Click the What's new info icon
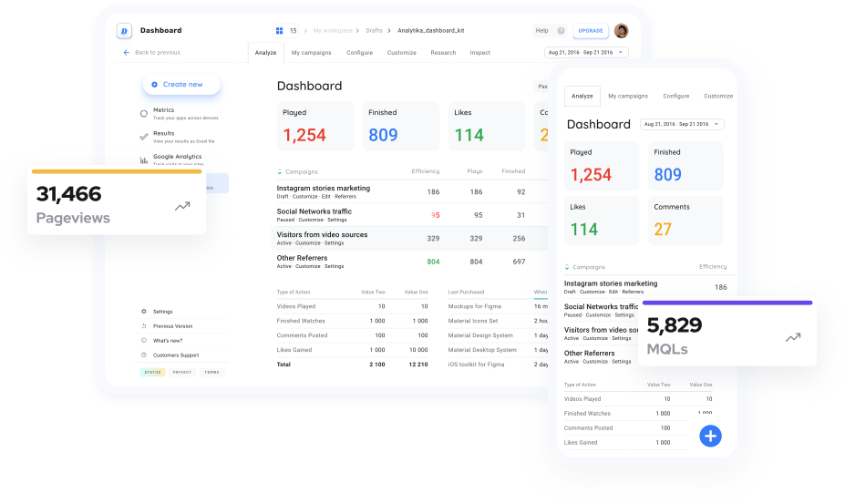The width and height of the screenshot is (845, 504). coord(144,341)
